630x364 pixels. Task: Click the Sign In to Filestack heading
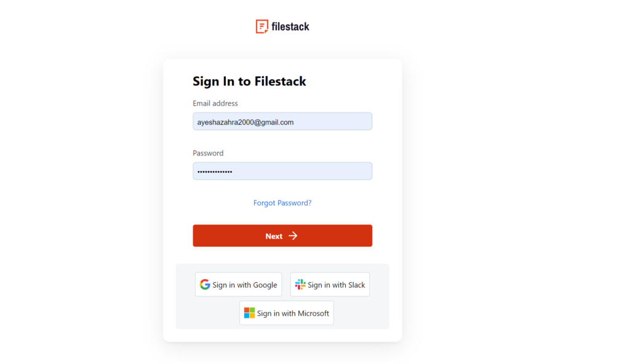pyautogui.click(x=250, y=81)
